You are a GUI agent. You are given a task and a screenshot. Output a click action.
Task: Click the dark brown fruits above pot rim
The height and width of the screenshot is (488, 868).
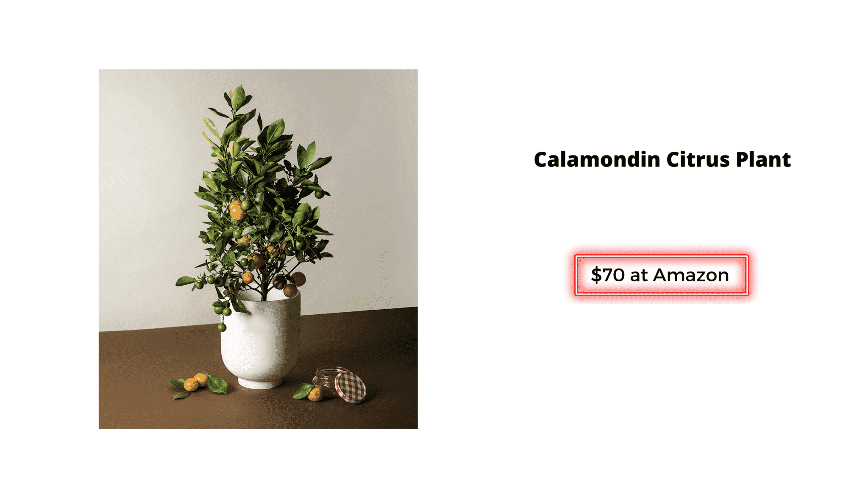point(292,285)
